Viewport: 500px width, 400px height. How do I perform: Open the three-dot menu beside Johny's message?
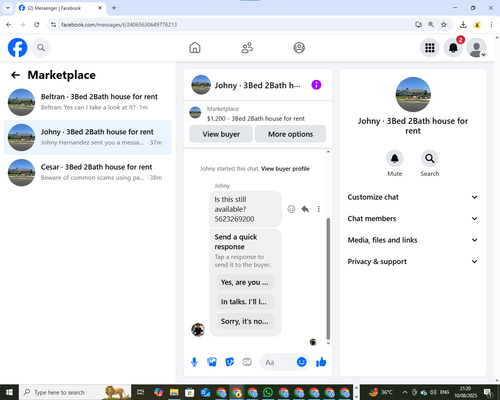pos(319,209)
